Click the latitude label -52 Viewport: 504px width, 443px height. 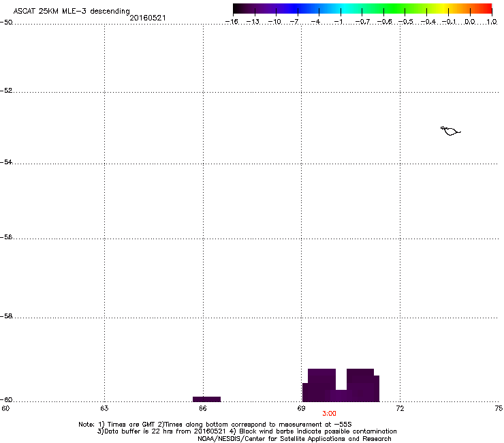[x=6, y=91]
